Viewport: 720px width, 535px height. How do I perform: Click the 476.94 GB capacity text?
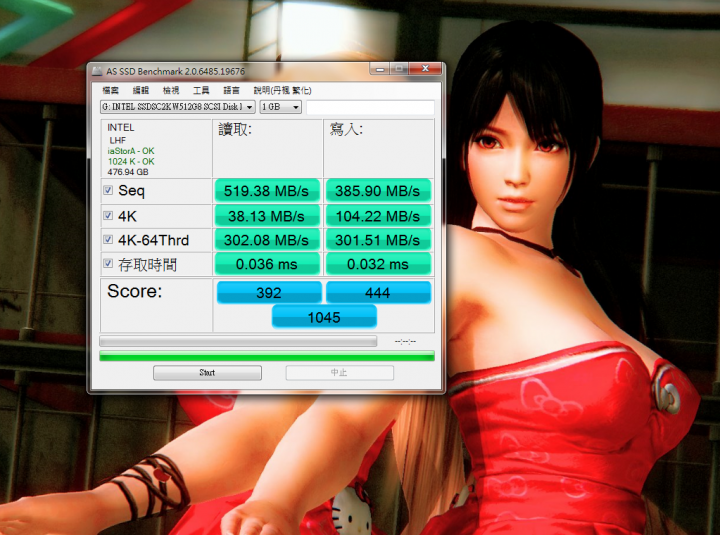[128, 172]
